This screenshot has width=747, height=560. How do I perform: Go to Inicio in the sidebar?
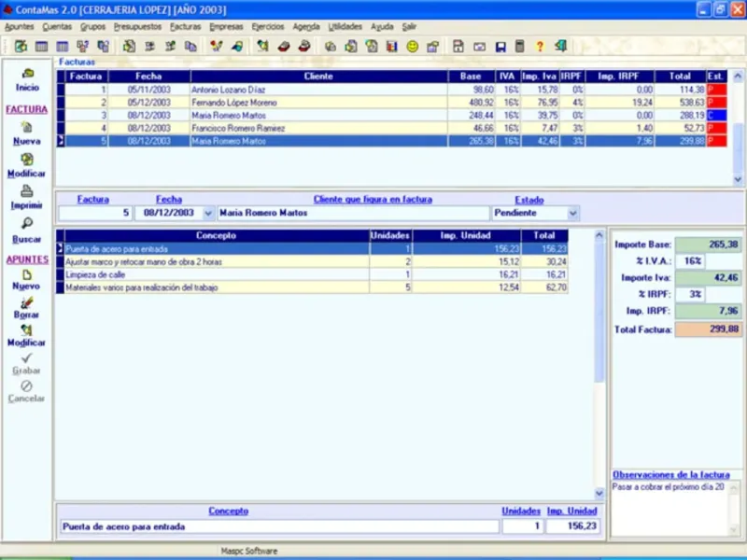(27, 79)
